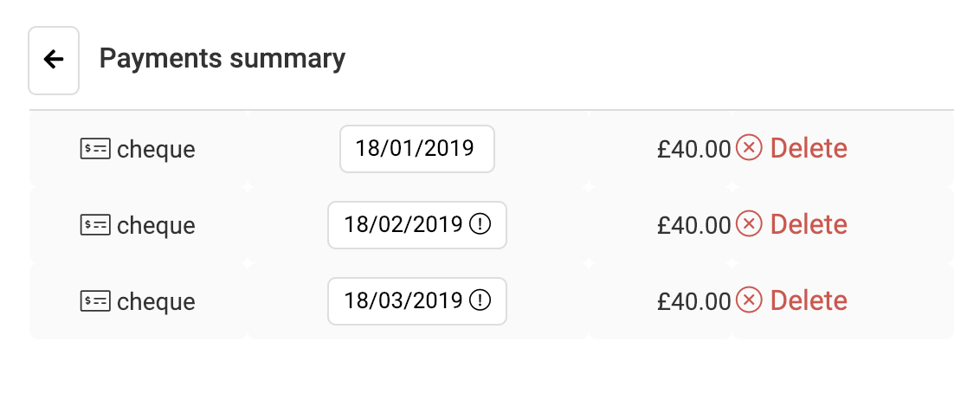Click the £40.00 amount in the 18/03/2019 row
The width and height of the screenshot is (980, 400).
[x=693, y=302]
